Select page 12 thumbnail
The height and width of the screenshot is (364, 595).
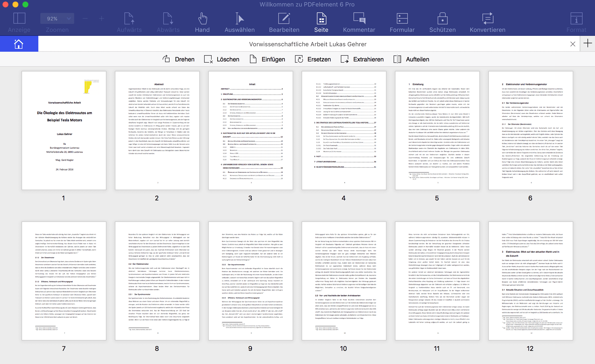[x=531, y=281]
